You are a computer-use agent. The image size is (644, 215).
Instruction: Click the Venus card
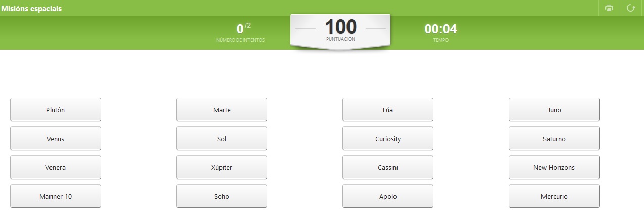tap(56, 139)
